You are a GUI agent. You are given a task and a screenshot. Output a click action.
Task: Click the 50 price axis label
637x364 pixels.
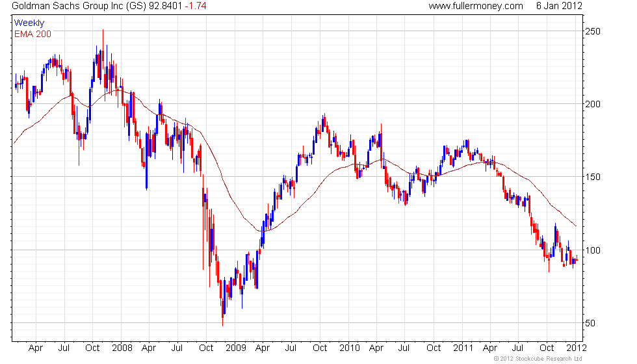tap(590, 324)
